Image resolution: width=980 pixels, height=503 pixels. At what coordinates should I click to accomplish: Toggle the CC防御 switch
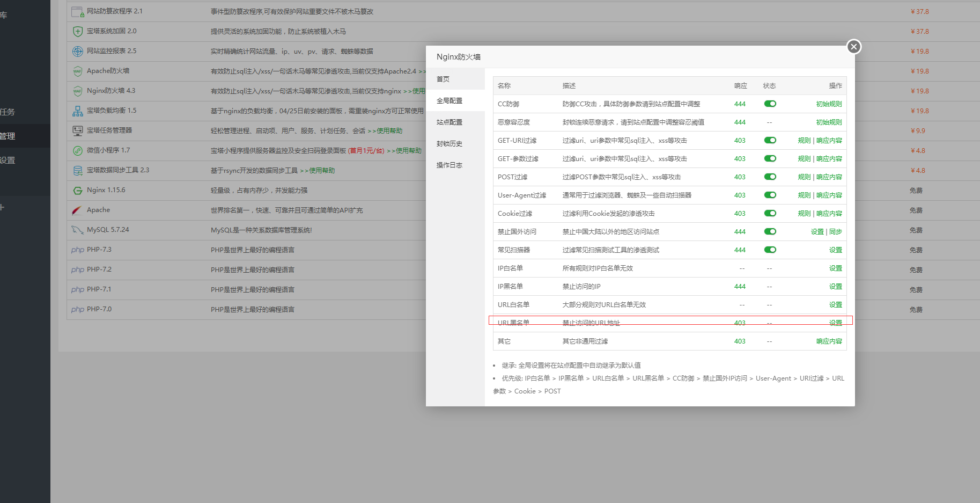point(770,104)
